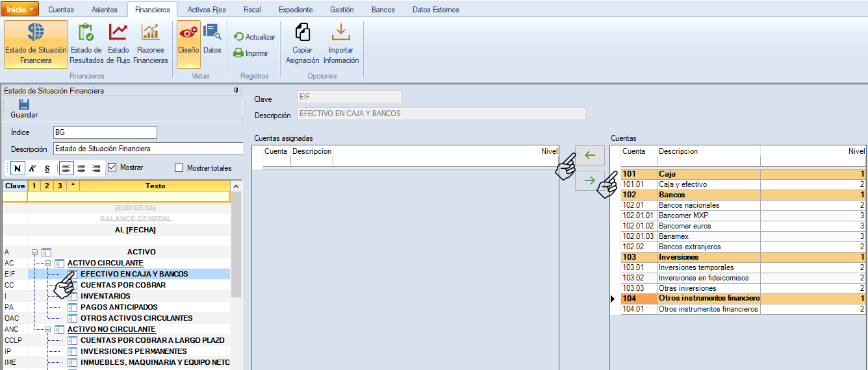Click the Actualizar button
This screenshot has width=868, height=370.
click(x=255, y=37)
